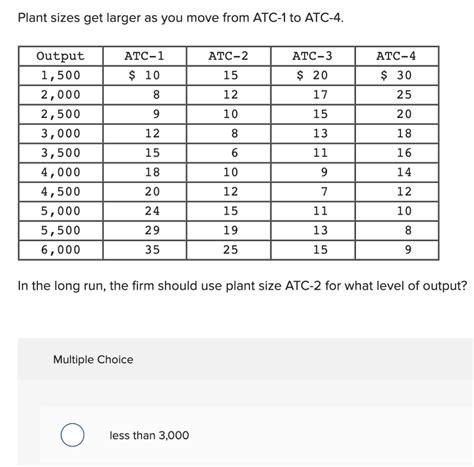Click the ATC-2 value 6 cell

[229, 153]
